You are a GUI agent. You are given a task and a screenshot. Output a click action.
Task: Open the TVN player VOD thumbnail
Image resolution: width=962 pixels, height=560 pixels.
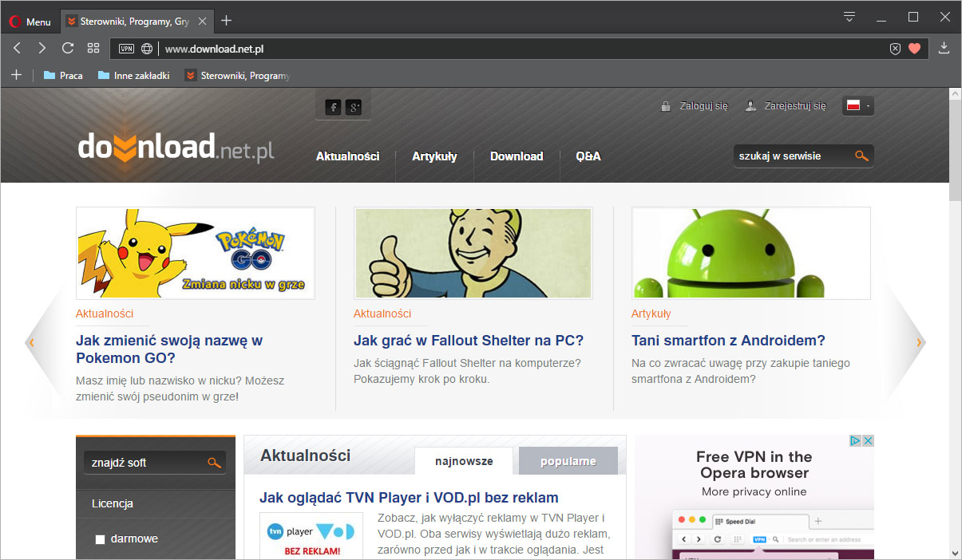point(311,536)
